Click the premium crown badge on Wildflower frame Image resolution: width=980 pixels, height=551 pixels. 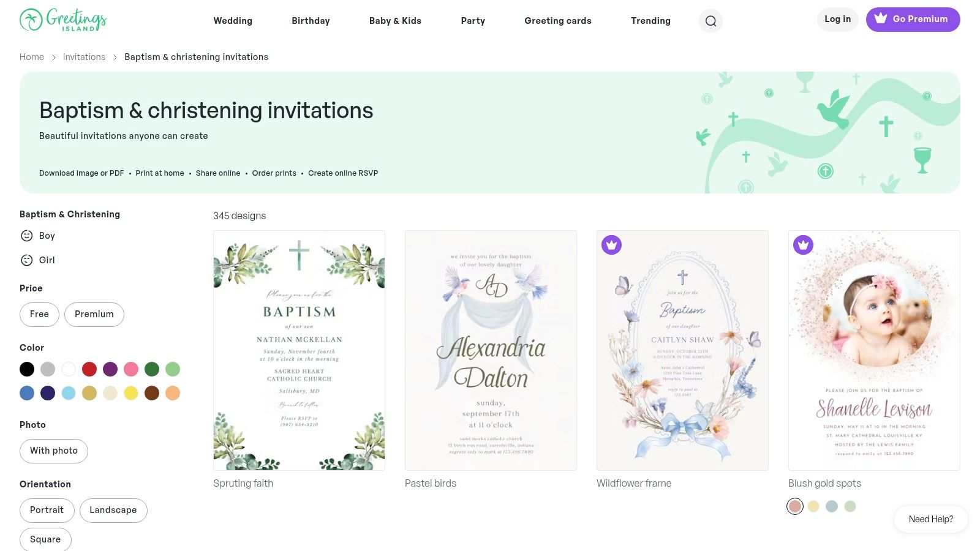pos(611,245)
